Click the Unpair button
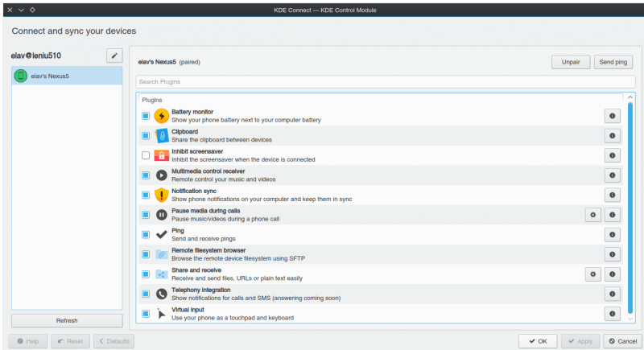The height and width of the screenshot is (350, 644). click(x=571, y=62)
